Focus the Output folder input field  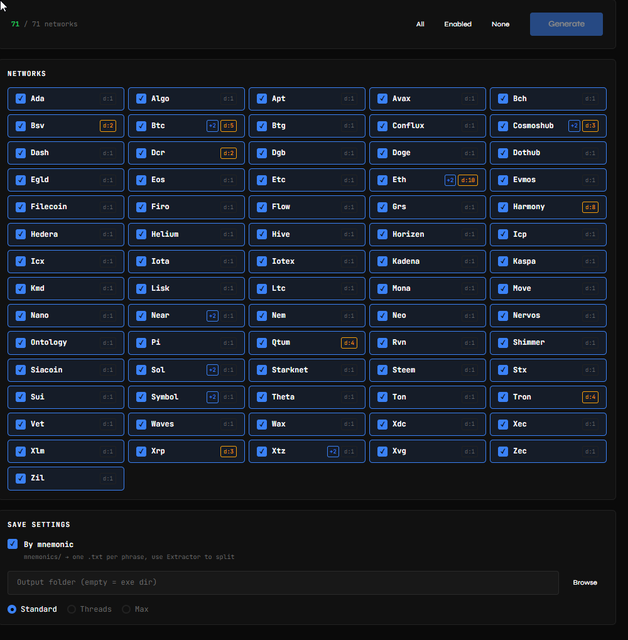[x=283, y=582]
